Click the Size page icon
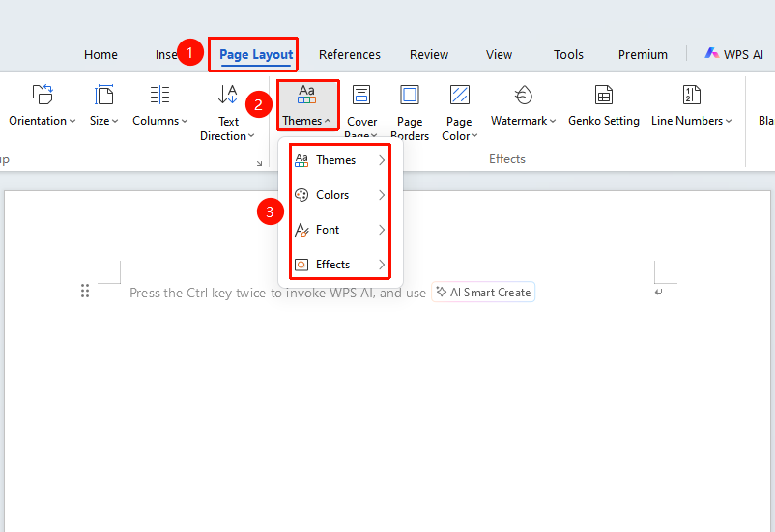 pos(103,95)
